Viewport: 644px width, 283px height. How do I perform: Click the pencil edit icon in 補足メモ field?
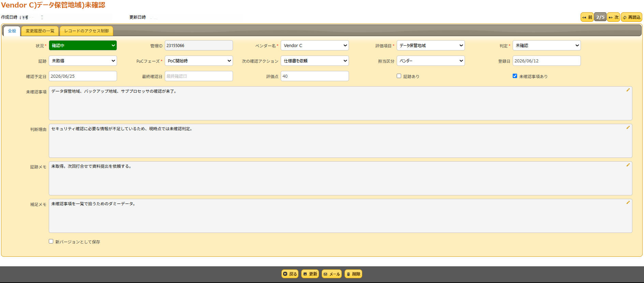point(628,203)
